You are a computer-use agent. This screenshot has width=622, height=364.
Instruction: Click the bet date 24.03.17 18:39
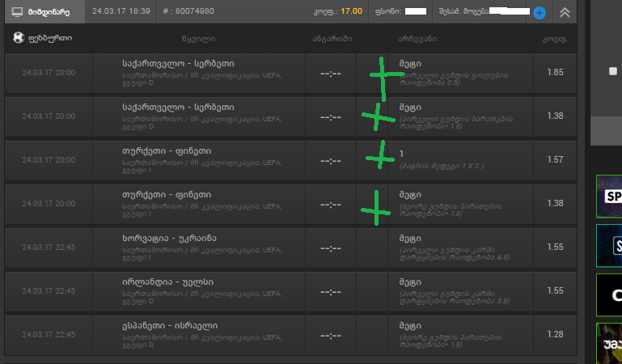coord(121,11)
